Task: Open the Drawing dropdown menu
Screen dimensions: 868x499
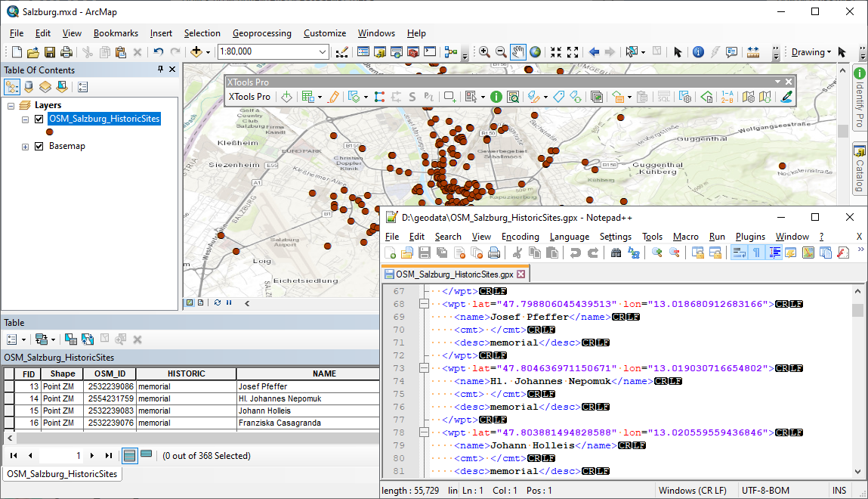Action: (x=811, y=52)
